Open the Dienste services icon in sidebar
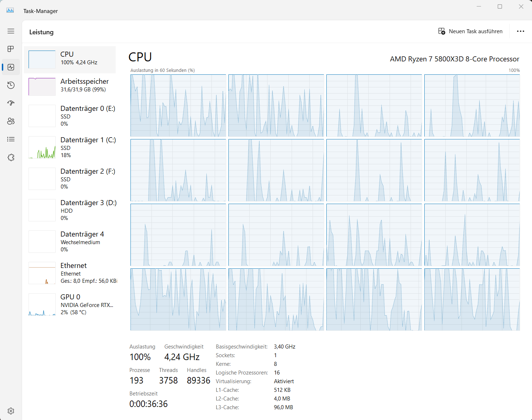This screenshot has width=532, height=420. pos(11,157)
